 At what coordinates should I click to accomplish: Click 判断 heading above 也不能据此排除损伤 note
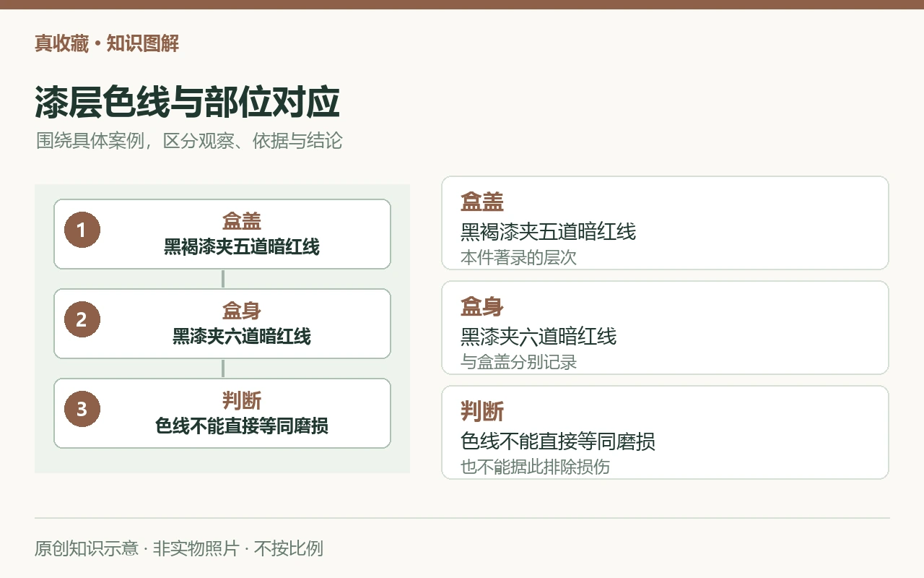click(x=482, y=411)
